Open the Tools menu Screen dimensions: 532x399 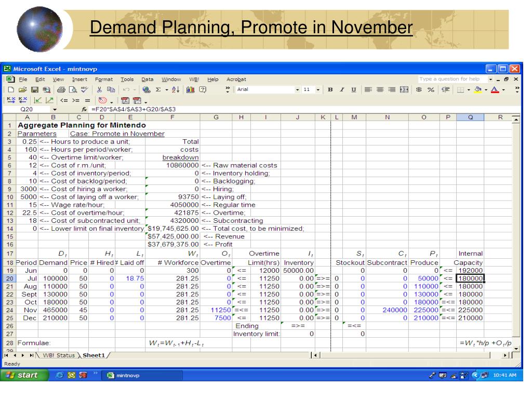127,79
